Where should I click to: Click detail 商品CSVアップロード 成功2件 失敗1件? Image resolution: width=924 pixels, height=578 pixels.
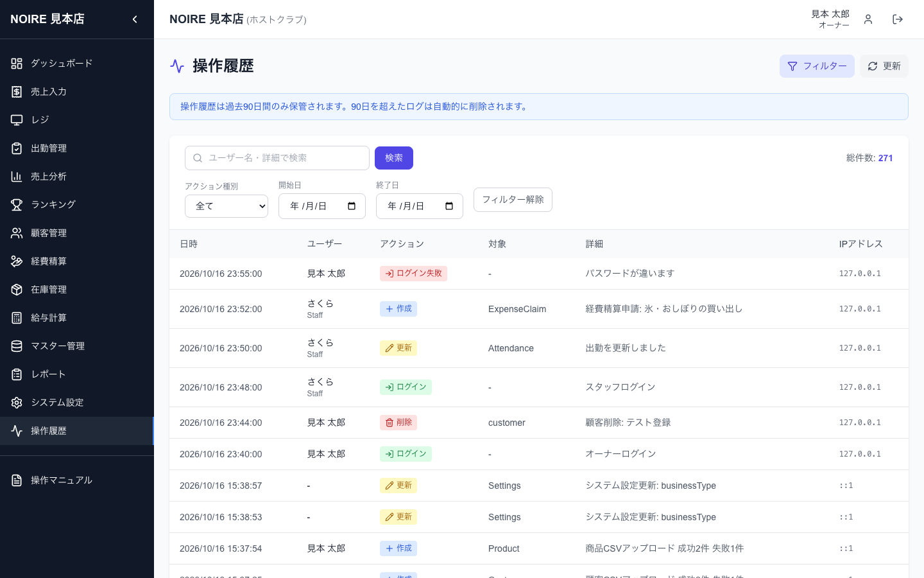point(665,548)
